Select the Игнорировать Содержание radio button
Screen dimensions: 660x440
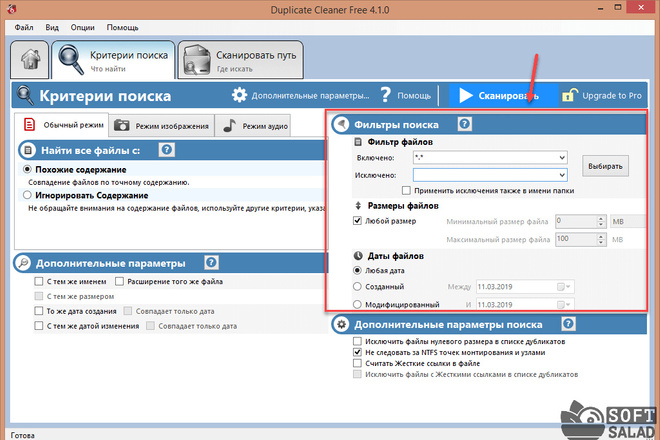[x=27, y=195]
